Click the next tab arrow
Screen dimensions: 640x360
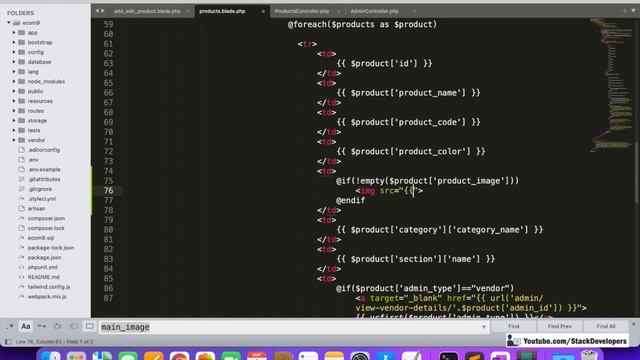click(103, 11)
